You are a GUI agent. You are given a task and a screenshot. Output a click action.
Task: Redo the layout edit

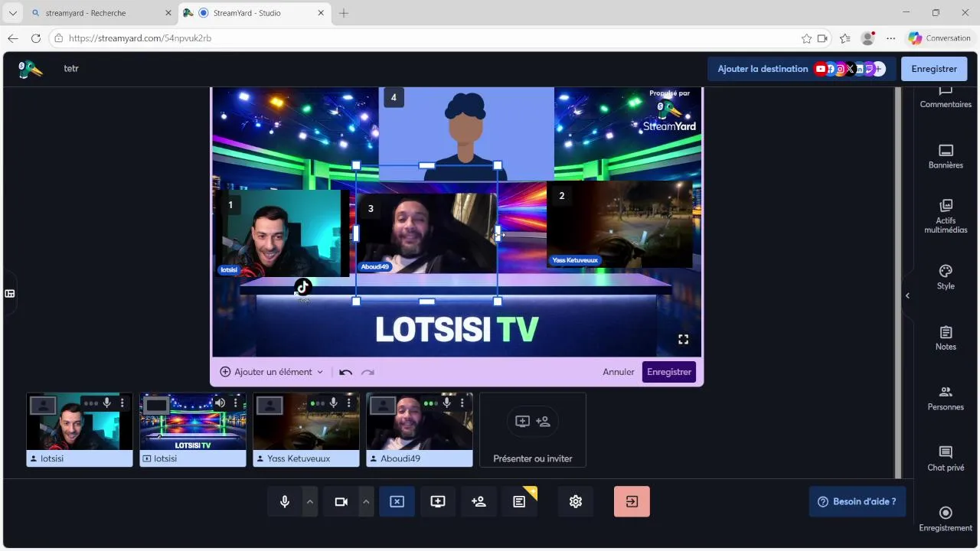[x=367, y=372]
